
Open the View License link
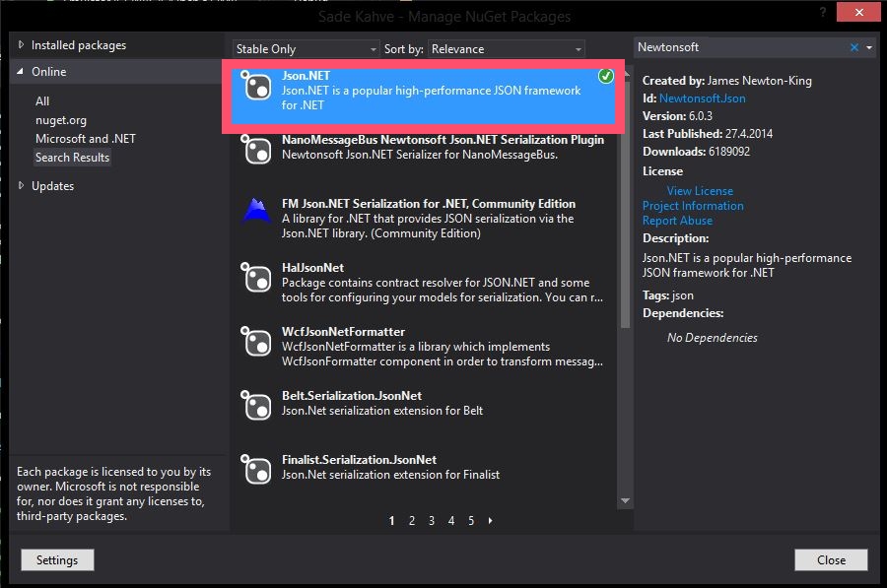[700, 191]
